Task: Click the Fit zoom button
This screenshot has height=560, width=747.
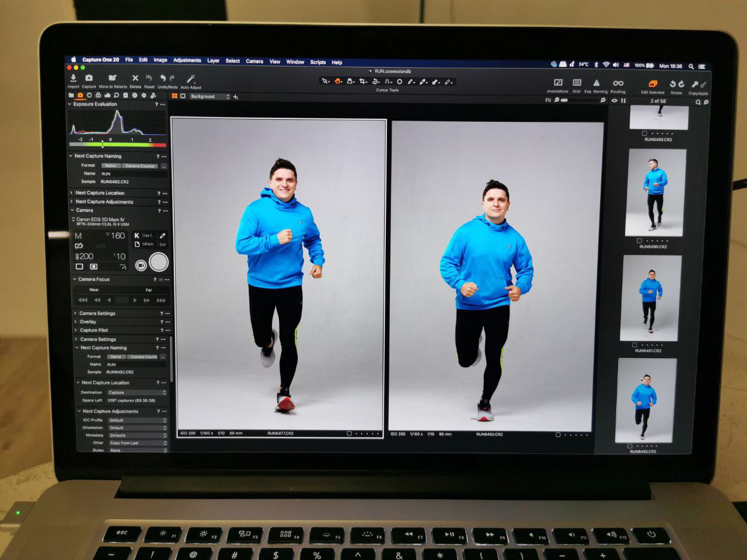Action: click(548, 100)
